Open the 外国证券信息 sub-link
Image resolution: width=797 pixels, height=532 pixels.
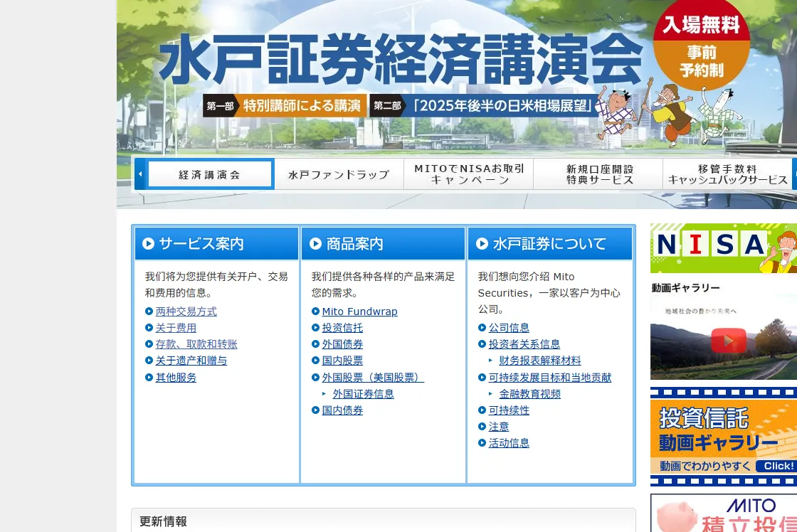pyautogui.click(x=364, y=394)
